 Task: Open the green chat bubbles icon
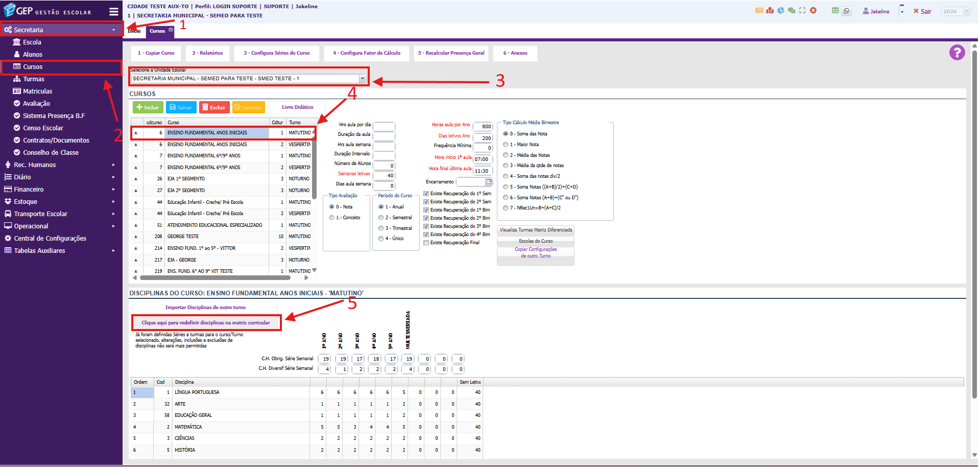pyautogui.click(x=791, y=11)
